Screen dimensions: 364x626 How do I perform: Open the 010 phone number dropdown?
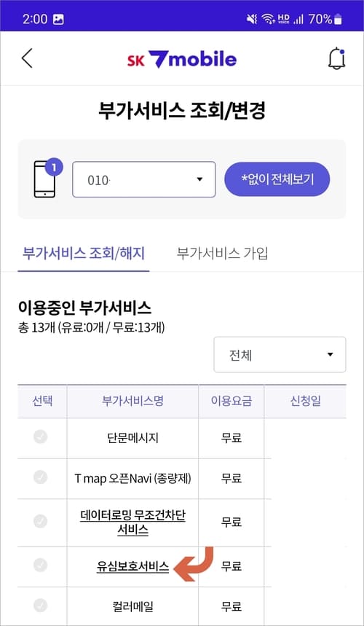(x=144, y=179)
